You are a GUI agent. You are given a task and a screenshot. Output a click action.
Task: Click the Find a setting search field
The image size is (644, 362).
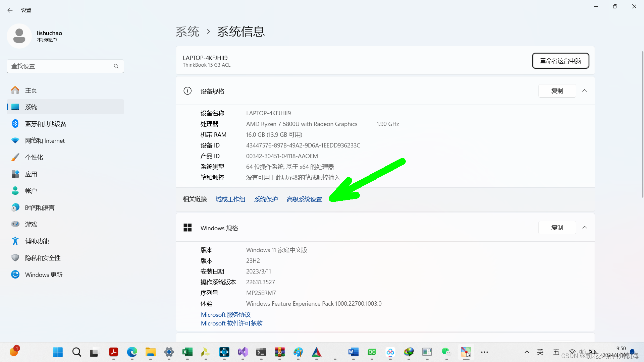tap(60, 66)
